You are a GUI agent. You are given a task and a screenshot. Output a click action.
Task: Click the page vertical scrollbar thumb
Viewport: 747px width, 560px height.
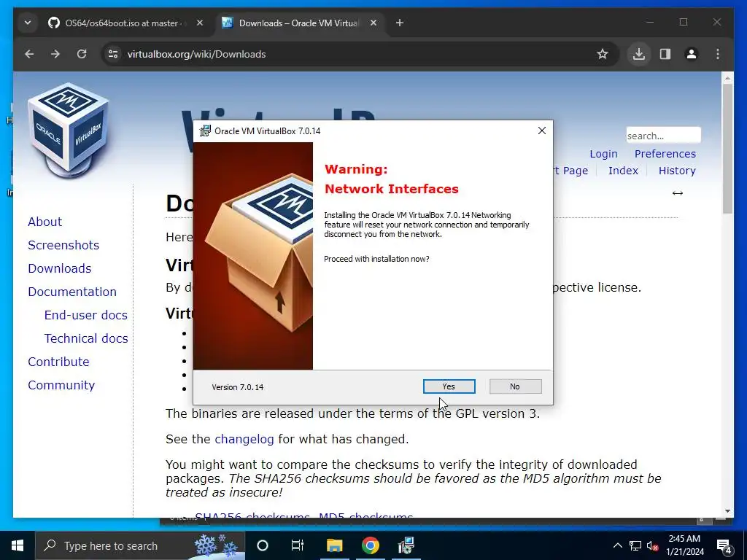pos(727,149)
